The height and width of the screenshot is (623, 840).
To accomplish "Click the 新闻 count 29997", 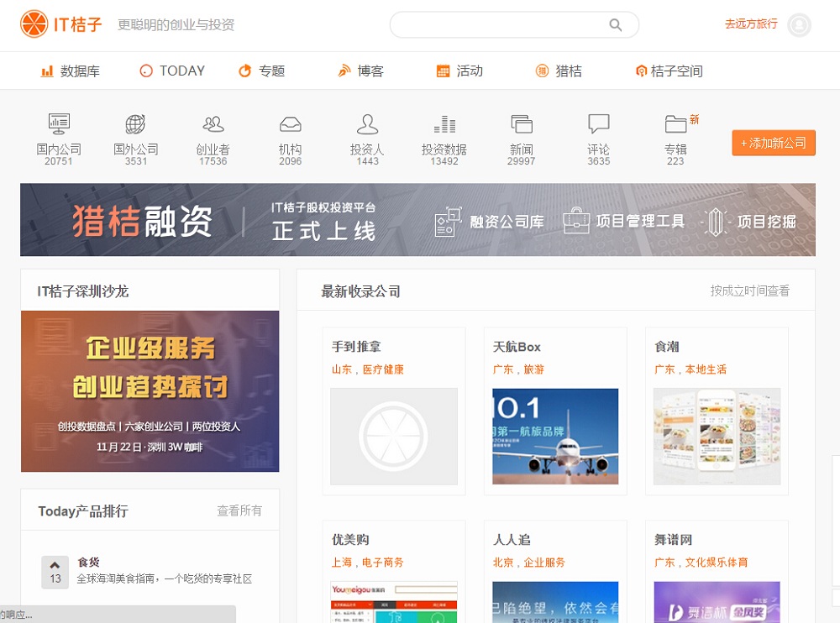I will coord(522,161).
